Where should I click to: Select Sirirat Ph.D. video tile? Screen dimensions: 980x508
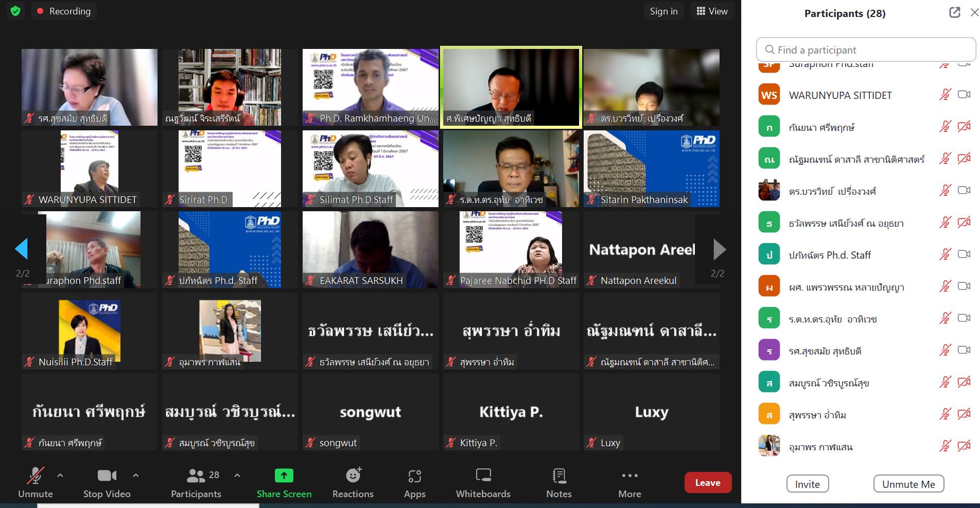pyautogui.click(x=230, y=168)
